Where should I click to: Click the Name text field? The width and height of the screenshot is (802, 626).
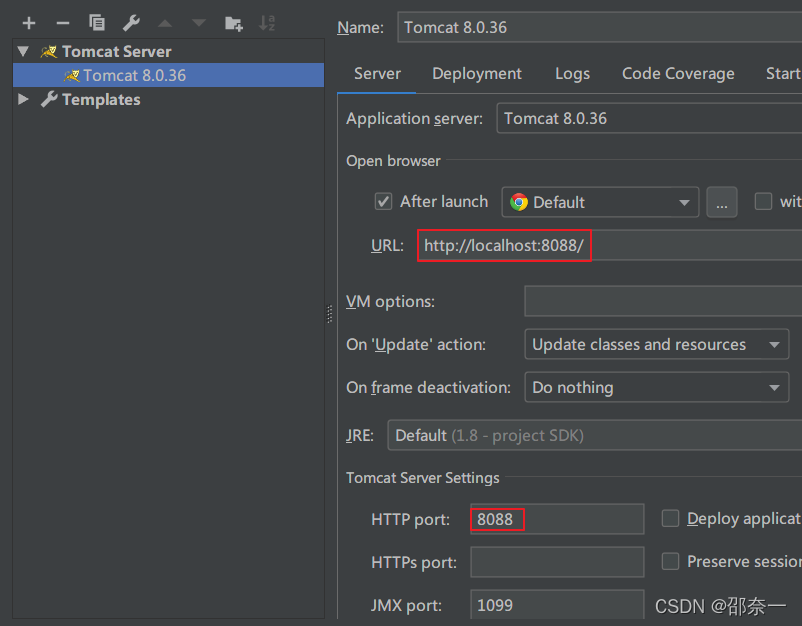(x=599, y=27)
